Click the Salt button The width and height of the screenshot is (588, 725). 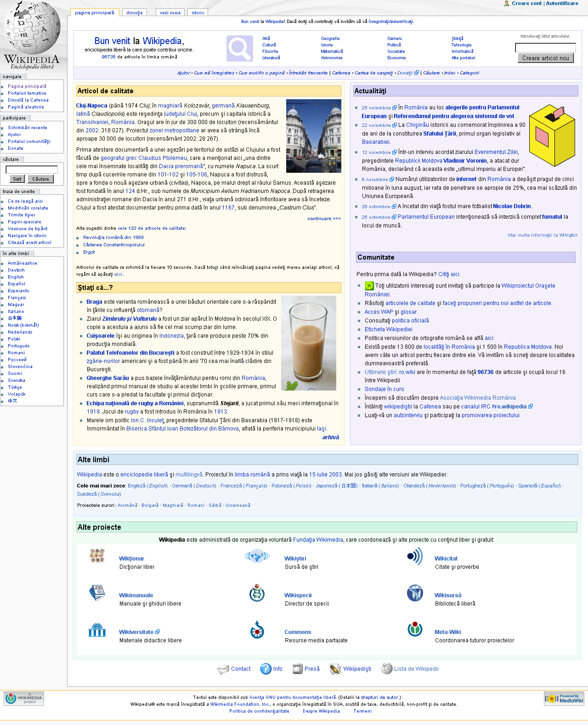click(x=17, y=179)
